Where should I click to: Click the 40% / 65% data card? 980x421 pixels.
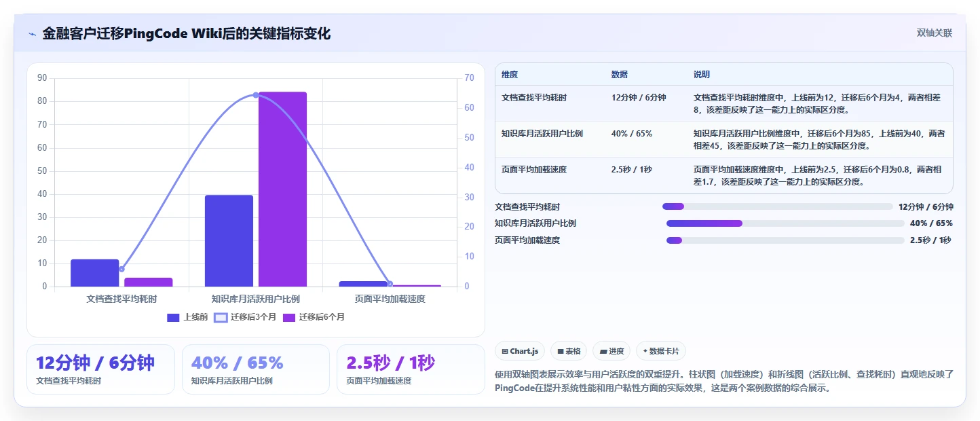coord(256,369)
